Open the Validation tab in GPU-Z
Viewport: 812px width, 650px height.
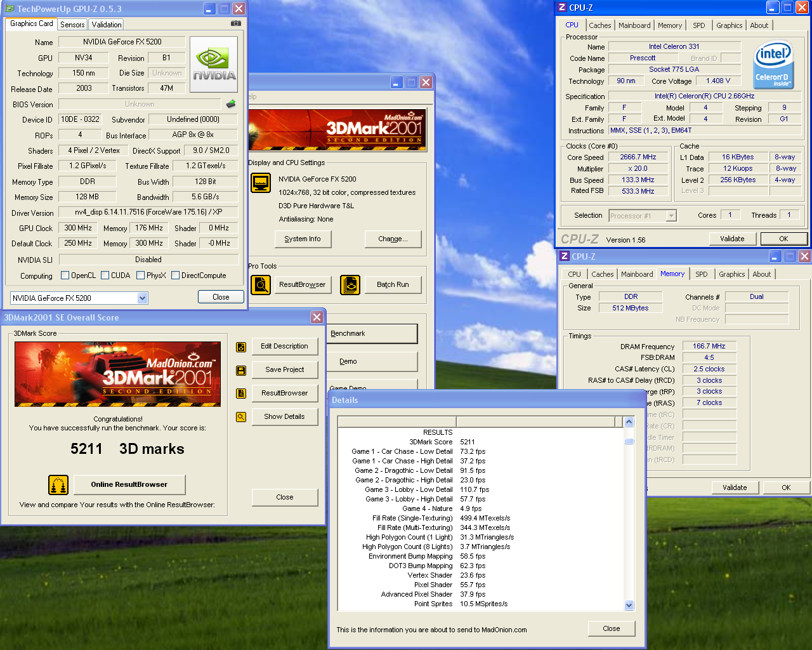click(x=107, y=24)
